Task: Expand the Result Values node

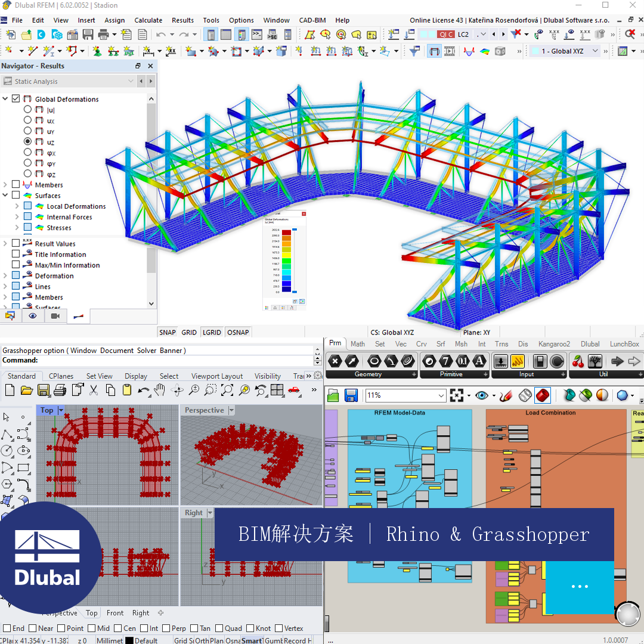Action: 5,243
